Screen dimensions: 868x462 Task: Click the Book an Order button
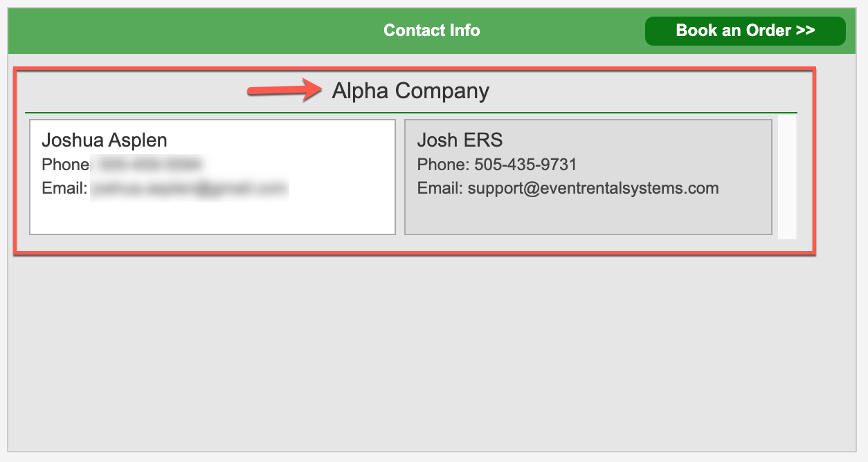pos(745,31)
